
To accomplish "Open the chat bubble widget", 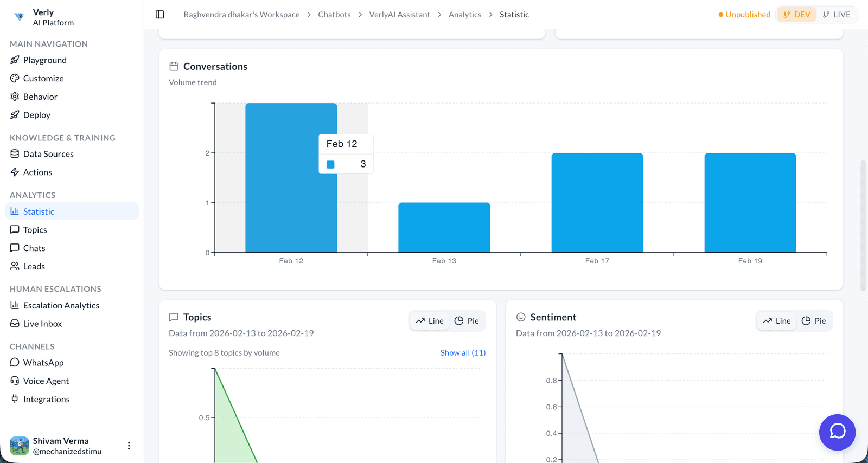I will point(837,432).
